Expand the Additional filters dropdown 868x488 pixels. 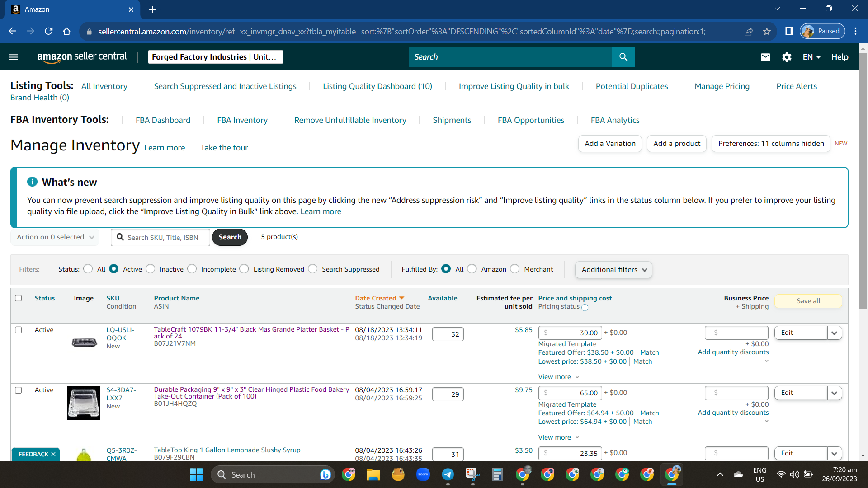(x=613, y=270)
